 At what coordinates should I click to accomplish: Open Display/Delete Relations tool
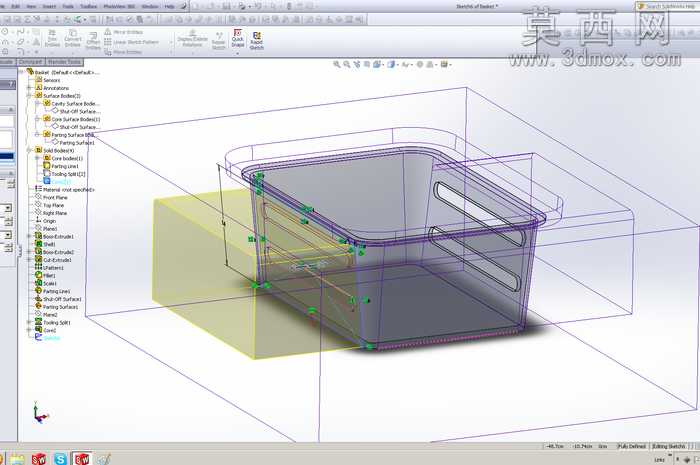pos(192,39)
